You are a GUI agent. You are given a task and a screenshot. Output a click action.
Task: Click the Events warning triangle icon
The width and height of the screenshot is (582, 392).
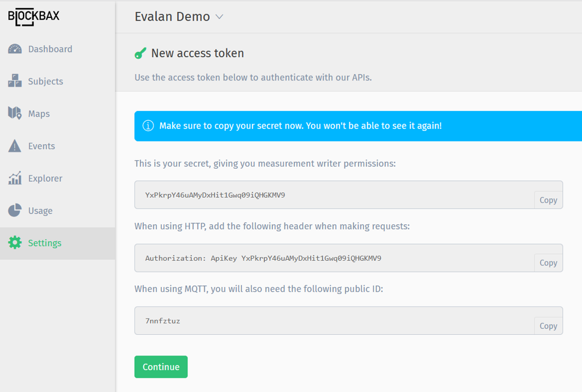15,145
